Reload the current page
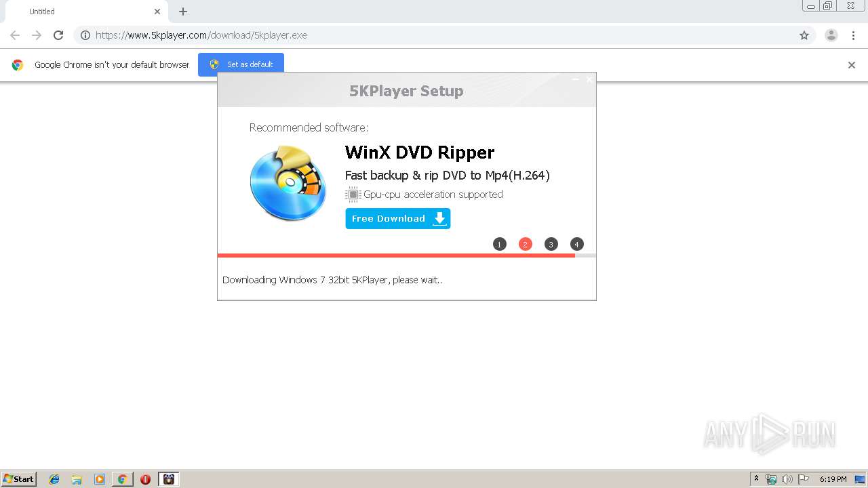This screenshot has height=488, width=868. click(x=58, y=35)
